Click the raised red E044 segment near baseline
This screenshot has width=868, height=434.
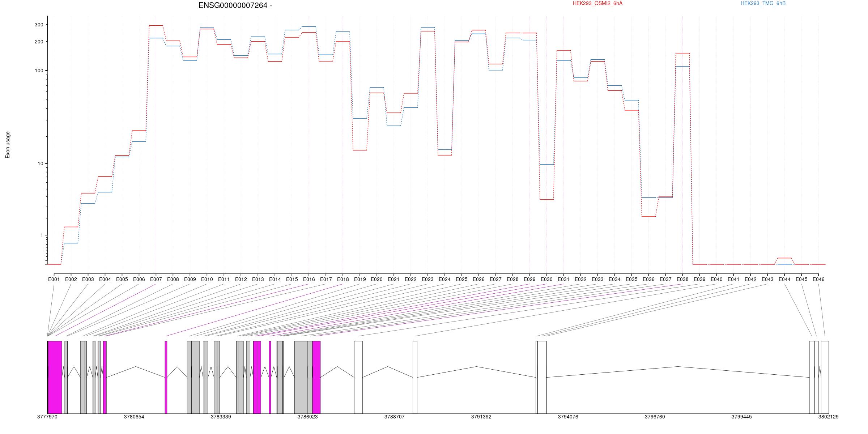click(784, 258)
